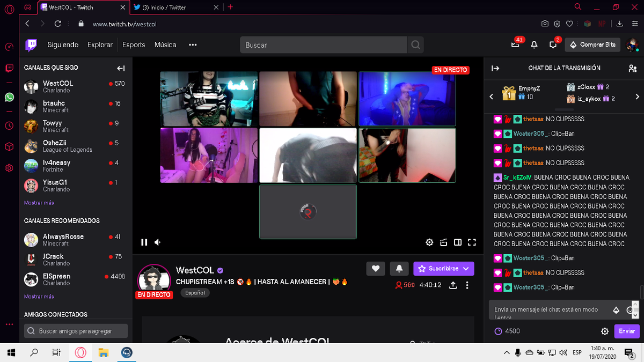Expand Mostrar más under followed channels
This screenshot has width=644, height=362.
tap(39, 203)
